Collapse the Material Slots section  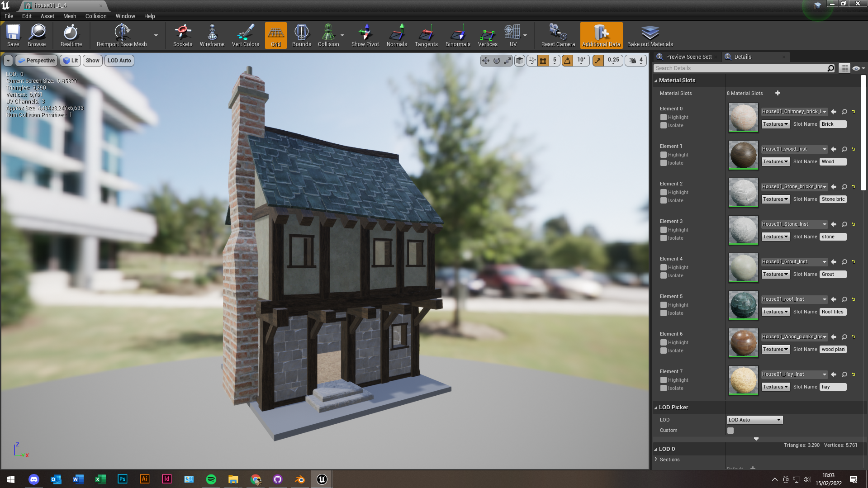coord(655,81)
